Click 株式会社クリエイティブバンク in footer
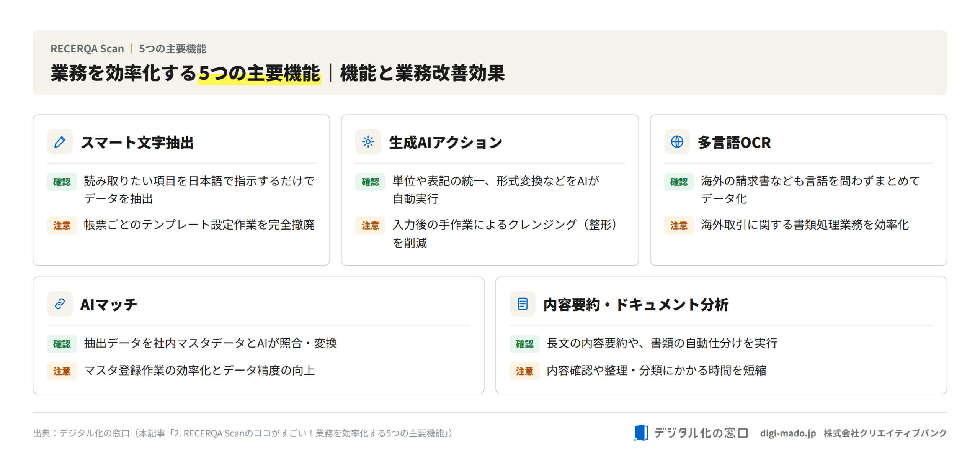This screenshot has width=980, height=474. pos(885,433)
